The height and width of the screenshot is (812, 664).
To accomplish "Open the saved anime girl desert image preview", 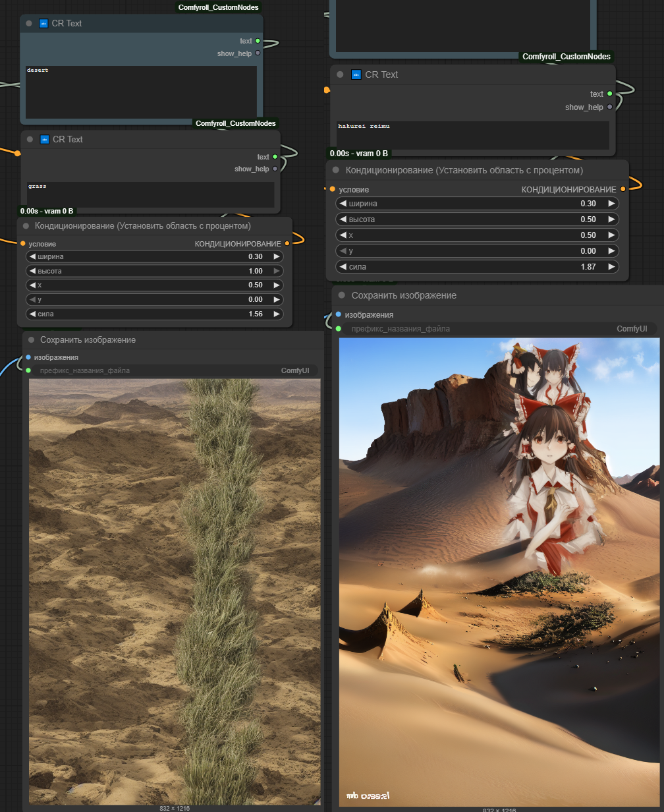I will pyautogui.click(x=499, y=573).
